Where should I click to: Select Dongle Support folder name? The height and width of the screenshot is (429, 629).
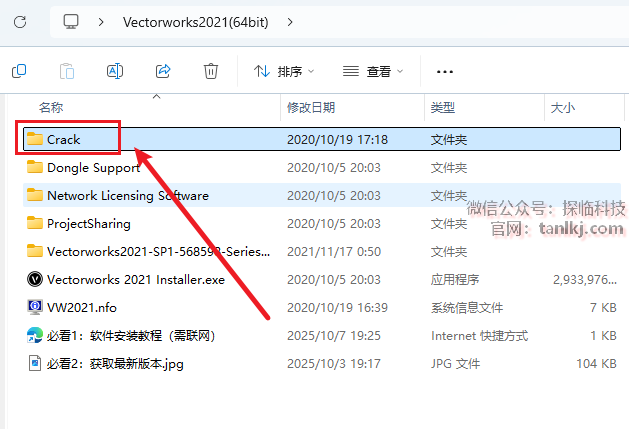click(93, 168)
